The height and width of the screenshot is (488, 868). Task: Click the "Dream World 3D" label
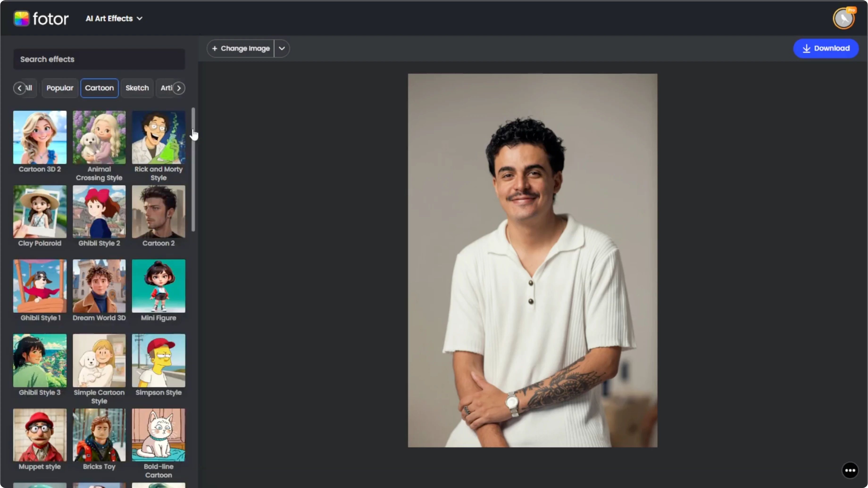[99, 318]
